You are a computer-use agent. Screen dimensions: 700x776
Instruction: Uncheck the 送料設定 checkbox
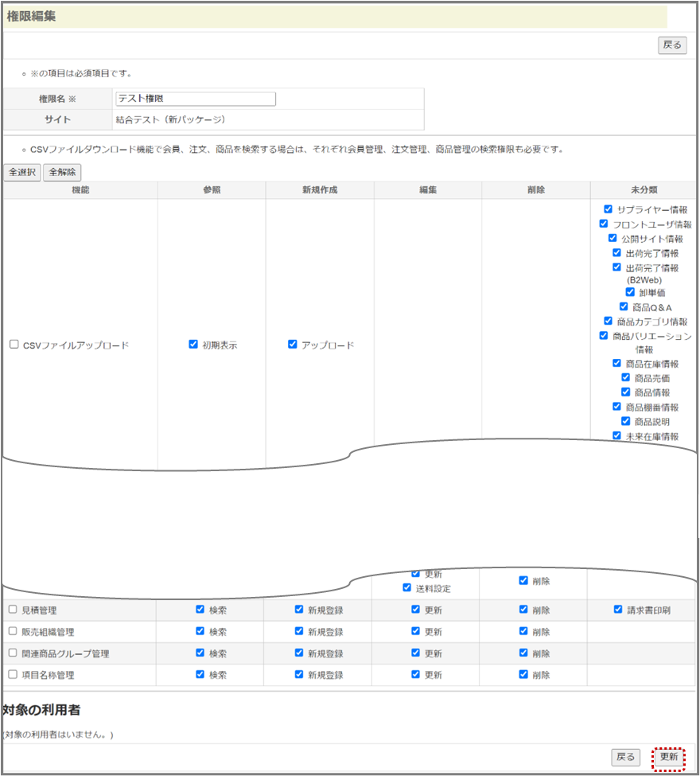pos(407,588)
